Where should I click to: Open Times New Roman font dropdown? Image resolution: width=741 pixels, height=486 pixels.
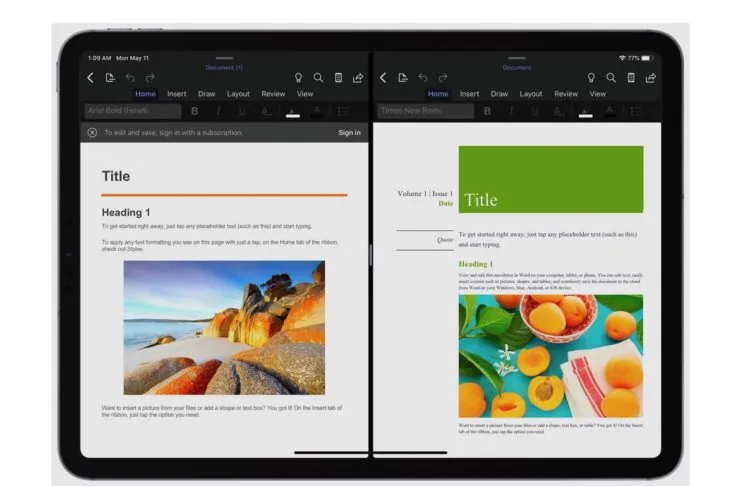426,111
